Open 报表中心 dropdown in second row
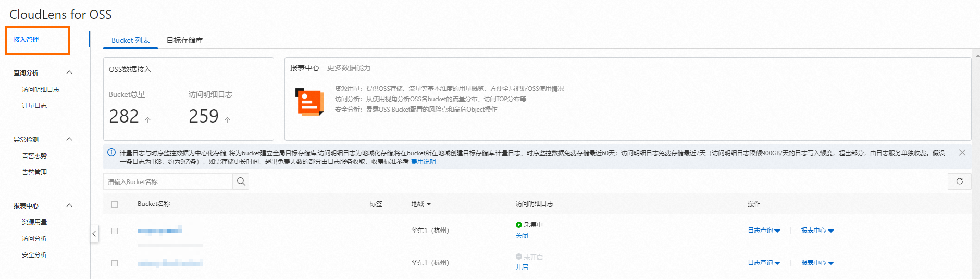 click(817, 263)
